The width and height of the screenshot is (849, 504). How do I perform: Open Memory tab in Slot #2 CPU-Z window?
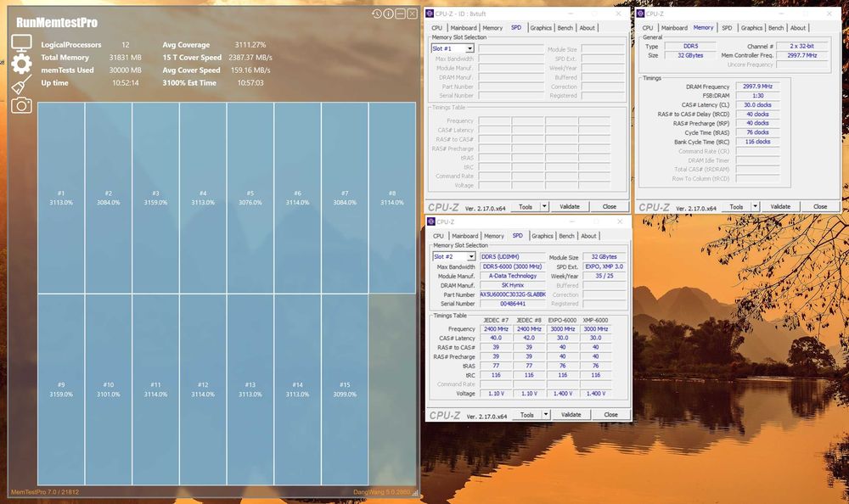(x=494, y=236)
